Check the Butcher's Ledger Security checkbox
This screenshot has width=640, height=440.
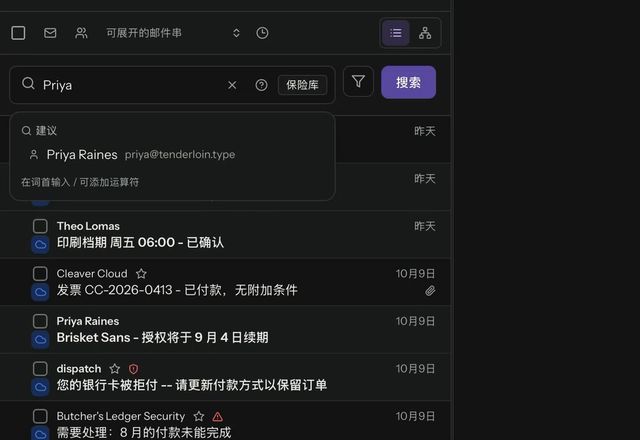coord(40,416)
